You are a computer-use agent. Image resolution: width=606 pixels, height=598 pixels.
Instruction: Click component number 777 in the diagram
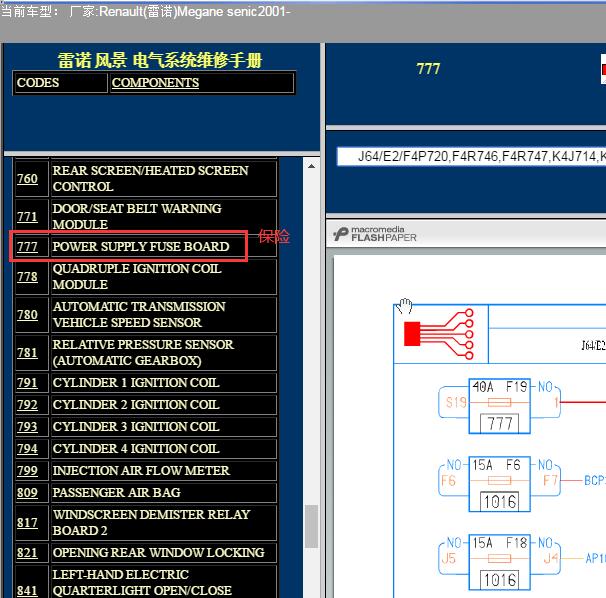(500, 424)
